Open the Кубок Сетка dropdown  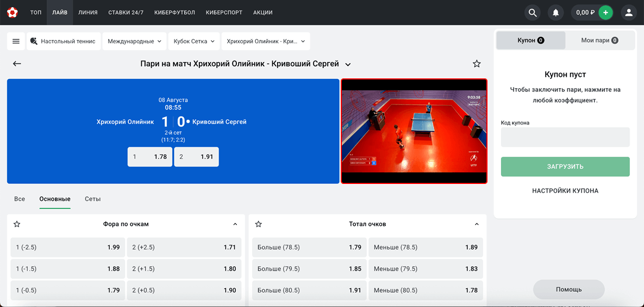click(x=194, y=41)
